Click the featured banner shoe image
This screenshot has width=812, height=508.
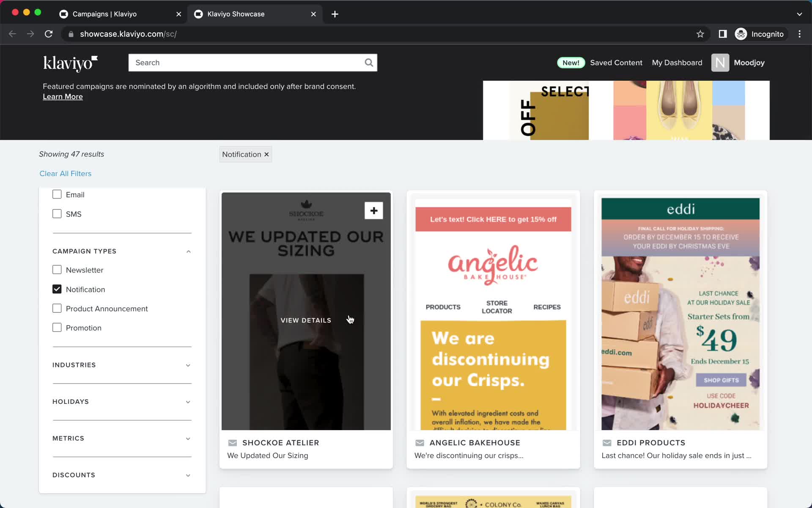679,110
